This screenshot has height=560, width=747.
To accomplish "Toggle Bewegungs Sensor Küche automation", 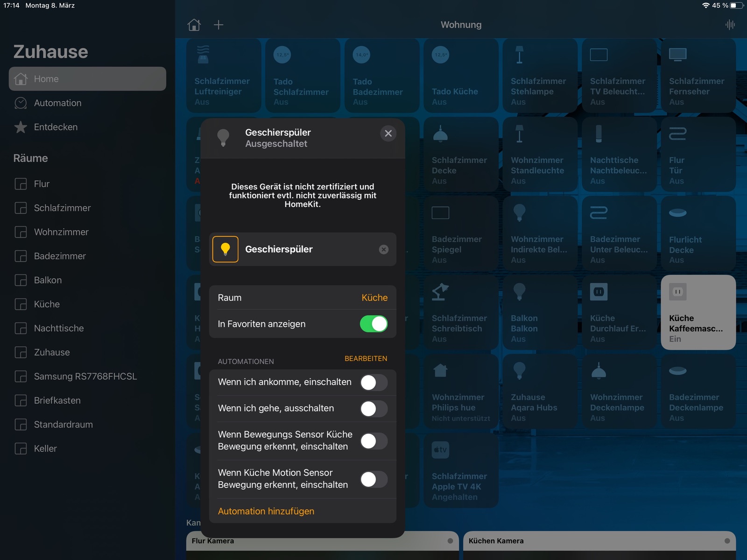I will tap(373, 441).
